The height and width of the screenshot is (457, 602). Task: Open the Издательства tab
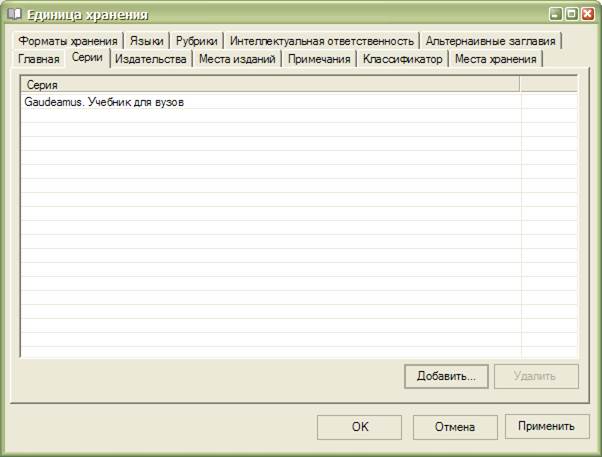tap(151, 60)
